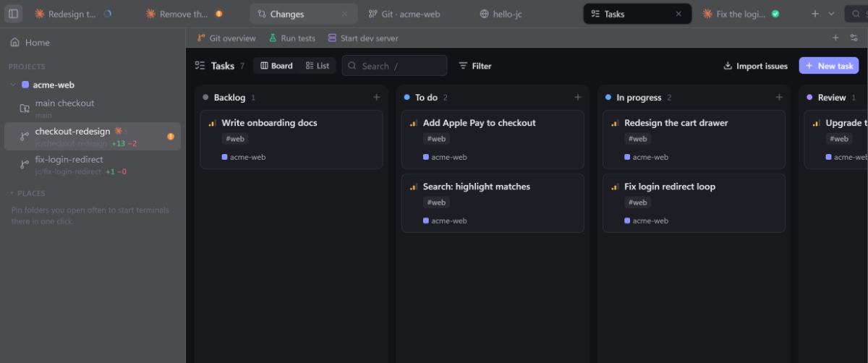Switch to the Remove th... tab
Image resolution: width=868 pixels, height=363 pixels.
[x=184, y=14]
